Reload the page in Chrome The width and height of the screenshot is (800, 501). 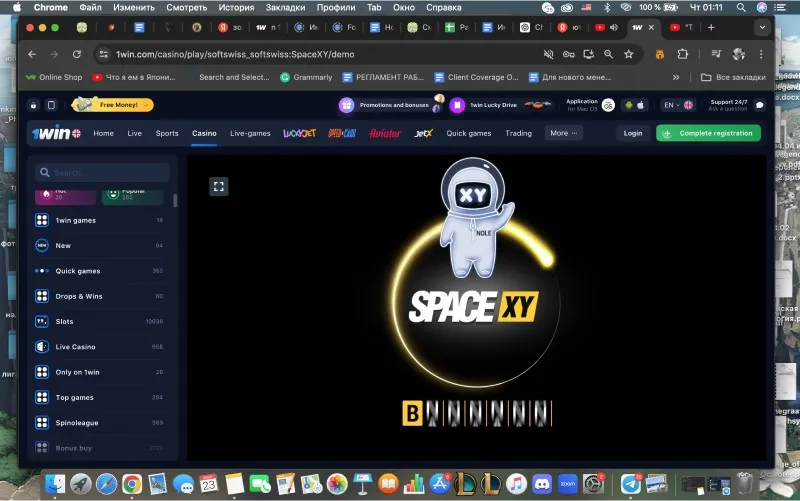(x=77, y=54)
